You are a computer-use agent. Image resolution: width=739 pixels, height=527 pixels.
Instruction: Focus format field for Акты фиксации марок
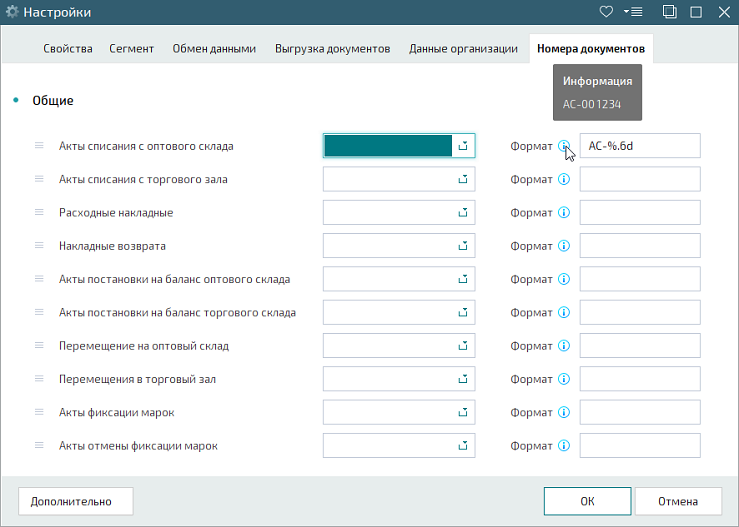click(640, 412)
